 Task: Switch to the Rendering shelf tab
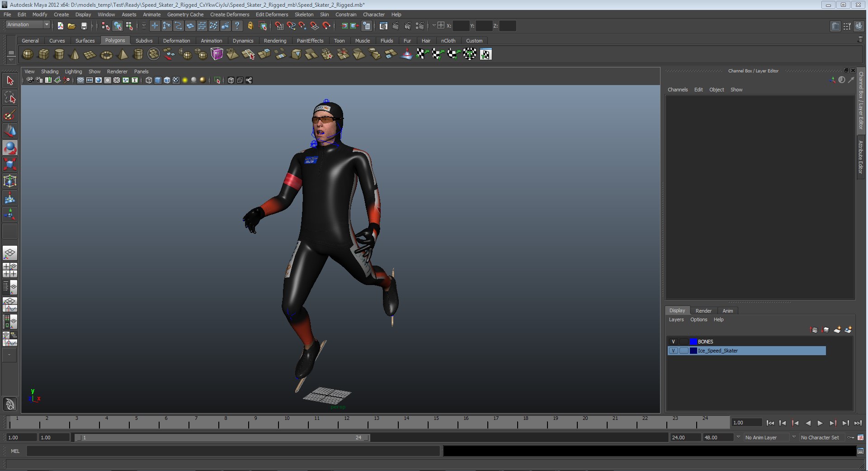pyautogui.click(x=275, y=41)
